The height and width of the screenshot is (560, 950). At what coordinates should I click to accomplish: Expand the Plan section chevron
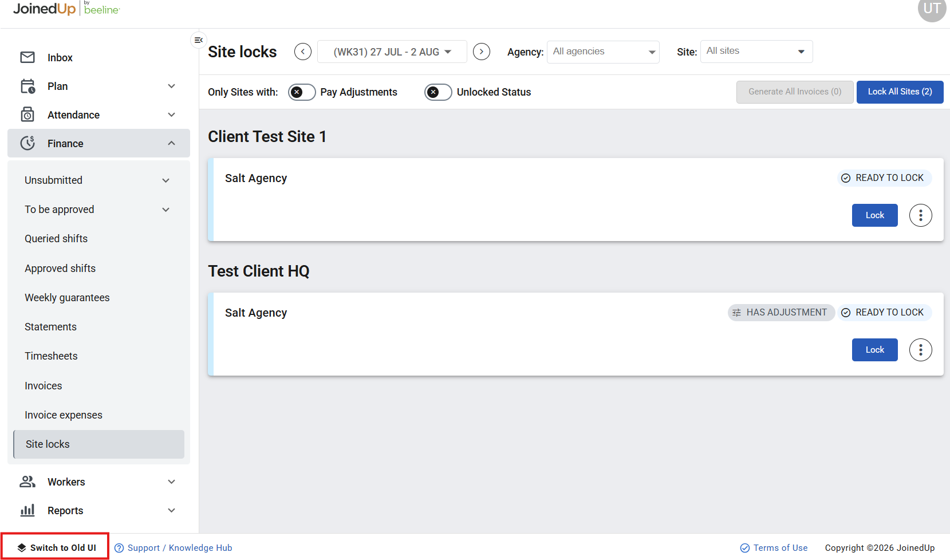pos(172,86)
